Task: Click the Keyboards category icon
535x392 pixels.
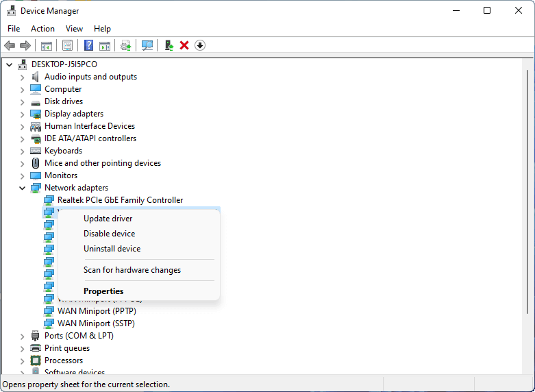Action: [36, 151]
